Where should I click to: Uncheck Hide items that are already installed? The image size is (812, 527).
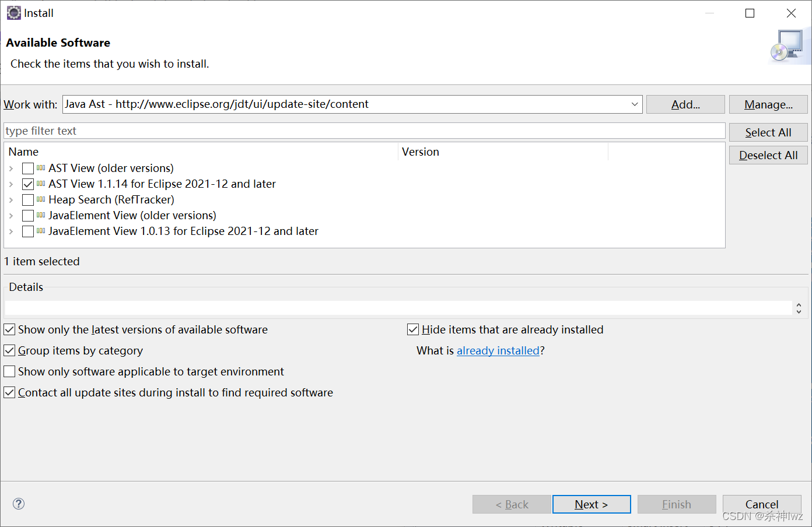tap(413, 329)
